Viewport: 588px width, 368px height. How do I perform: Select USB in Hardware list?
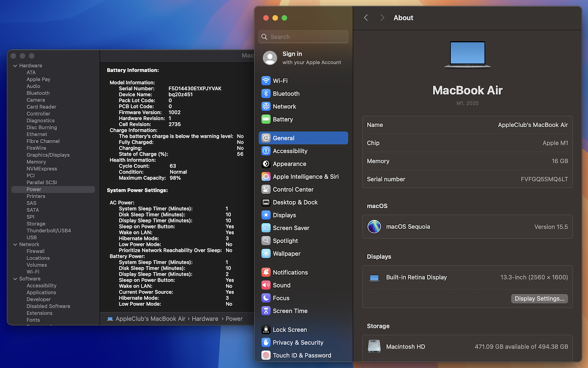[32, 238]
